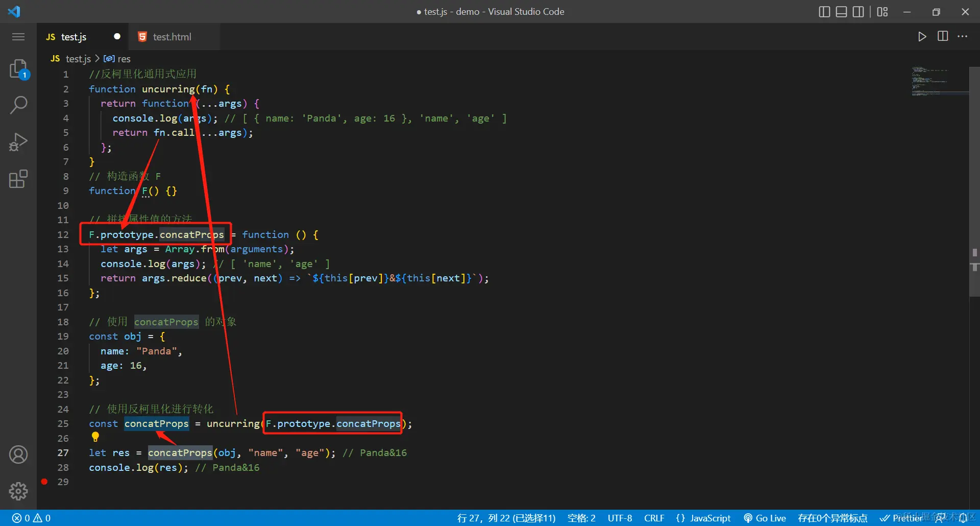980x526 pixels.
Task: Click the VS Code logo in title bar
Action: 14,11
